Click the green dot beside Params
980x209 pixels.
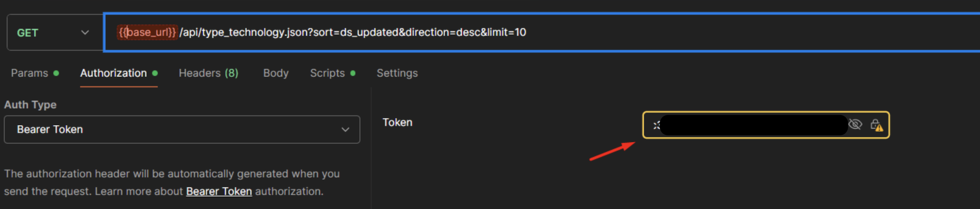tap(56, 73)
